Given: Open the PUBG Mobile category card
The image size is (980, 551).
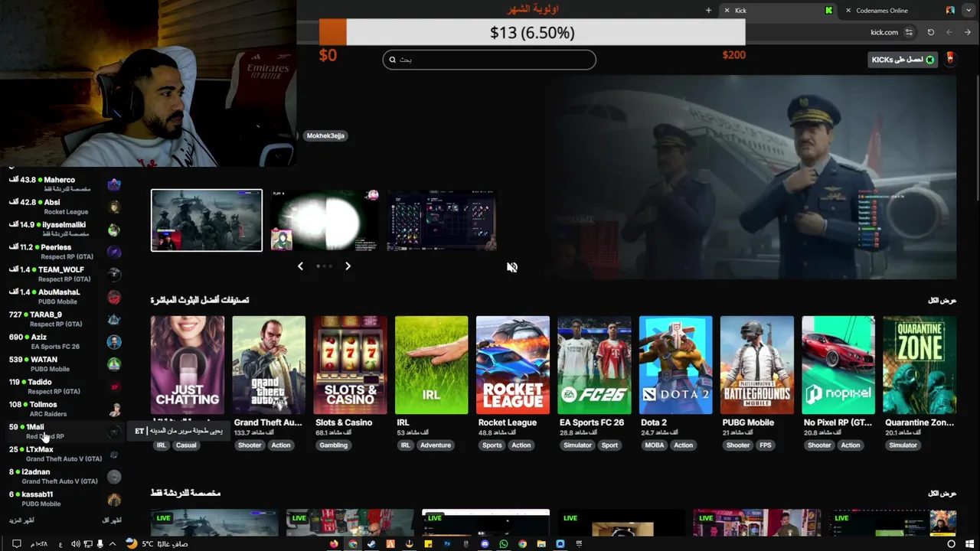Looking at the screenshot, I should (x=756, y=365).
